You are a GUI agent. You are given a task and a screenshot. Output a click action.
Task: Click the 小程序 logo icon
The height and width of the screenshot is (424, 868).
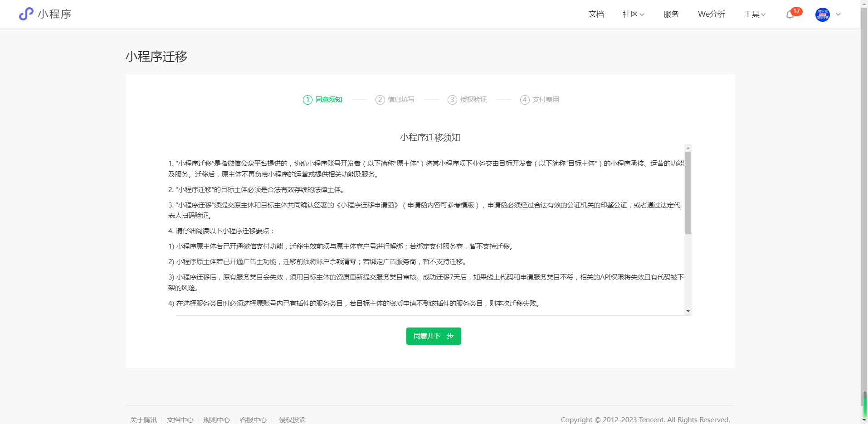coord(26,14)
